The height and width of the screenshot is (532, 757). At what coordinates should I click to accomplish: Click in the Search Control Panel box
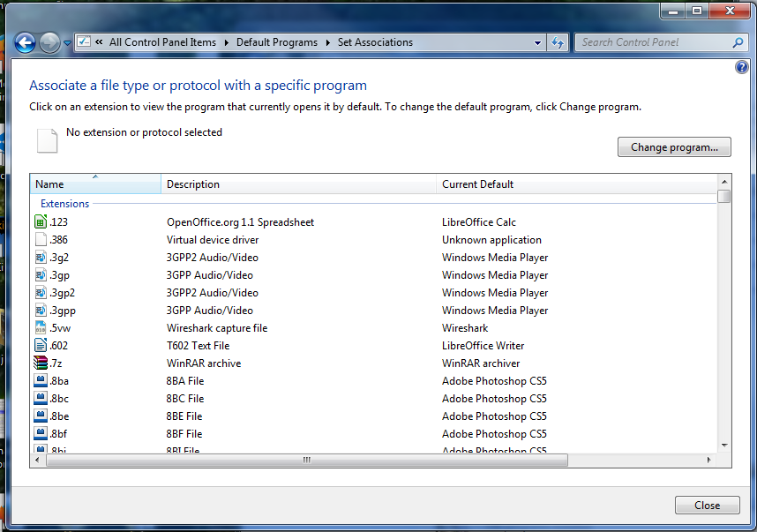653,42
